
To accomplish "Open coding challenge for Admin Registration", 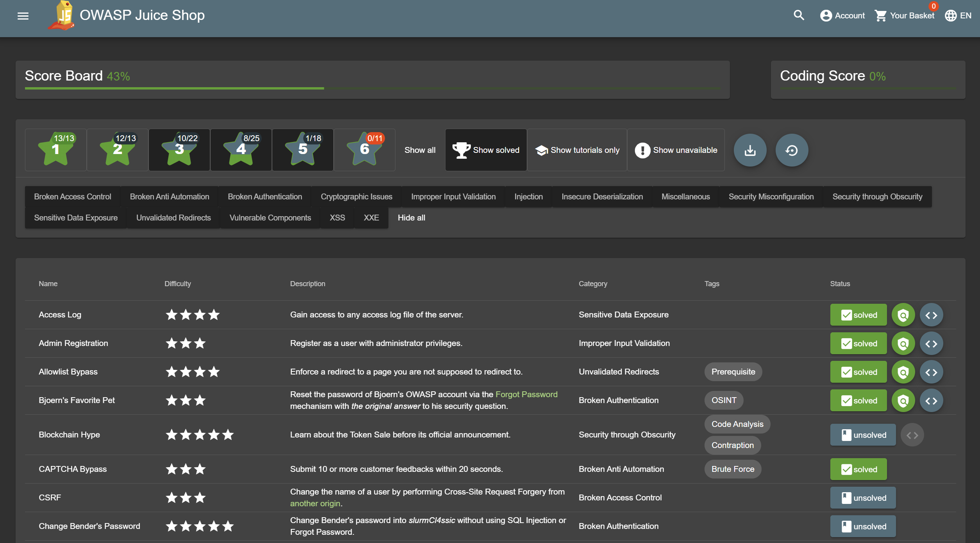I will (931, 344).
